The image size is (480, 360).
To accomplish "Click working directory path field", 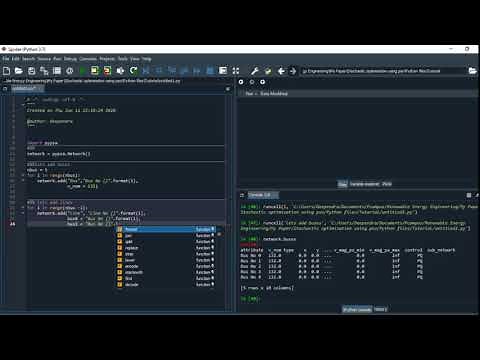I will (x=383, y=71).
